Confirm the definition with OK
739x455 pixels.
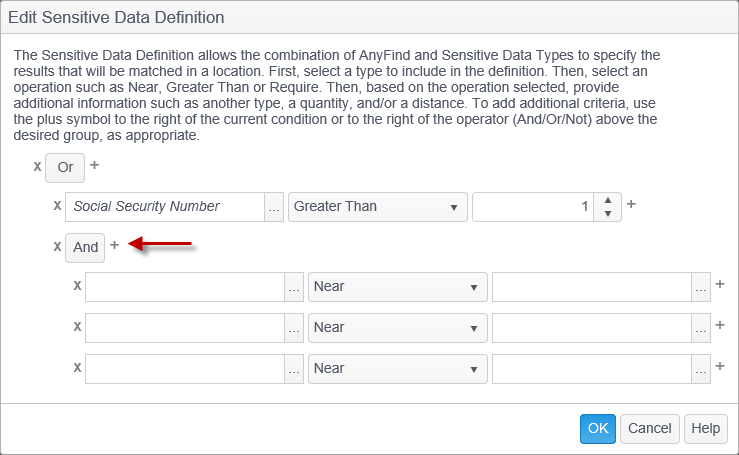point(597,428)
